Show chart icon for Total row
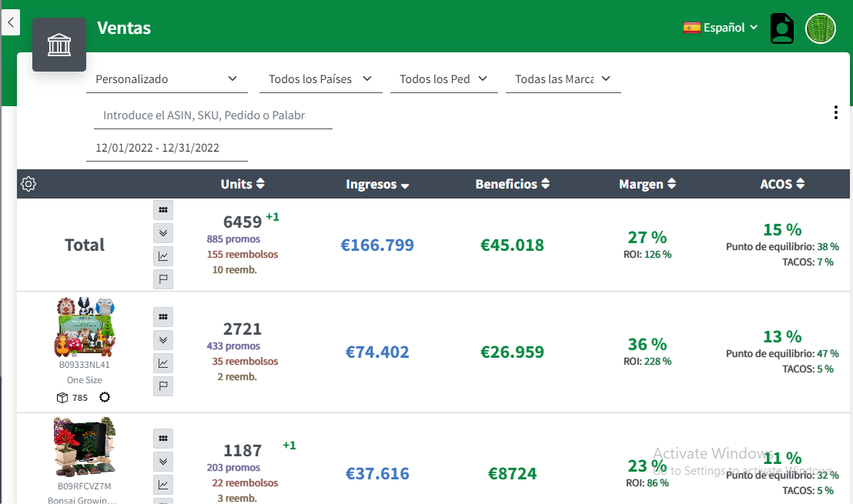Image resolution: width=853 pixels, height=504 pixels. (x=163, y=256)
